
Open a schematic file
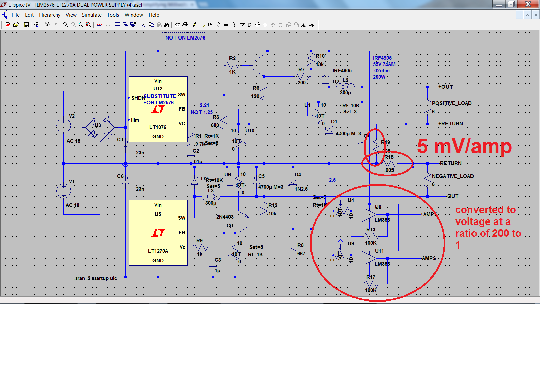click(16, 25)
